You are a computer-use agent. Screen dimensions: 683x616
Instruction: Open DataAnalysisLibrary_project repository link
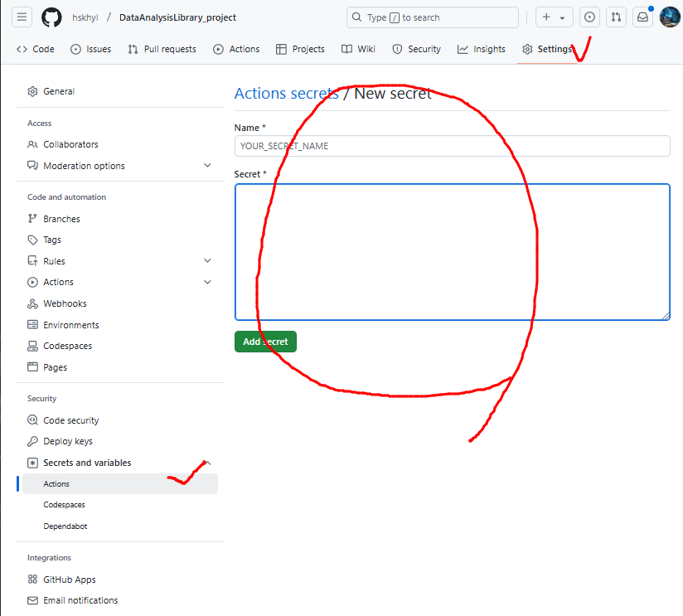point(177,17)
